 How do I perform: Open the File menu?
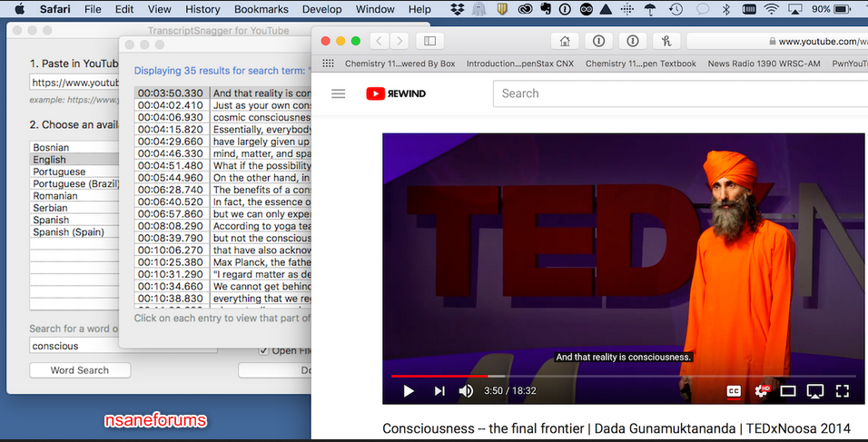[x=93, y=9]
